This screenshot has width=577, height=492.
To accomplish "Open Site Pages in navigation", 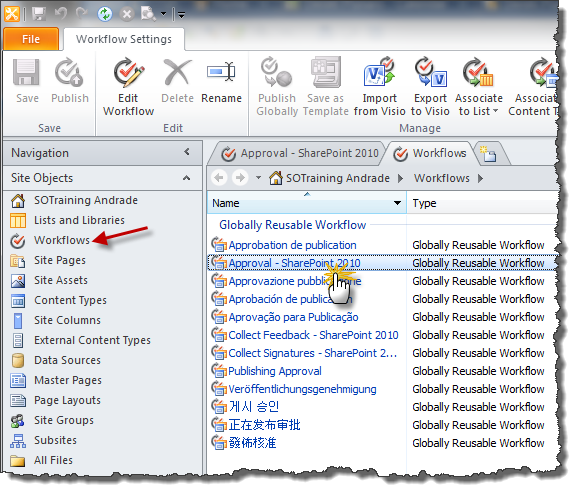I will click(60, 260).
